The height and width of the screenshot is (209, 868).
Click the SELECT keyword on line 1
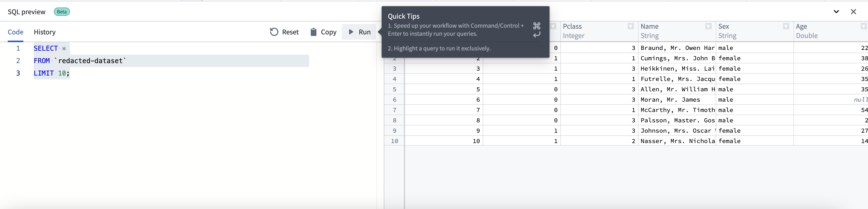pos(46,48)
